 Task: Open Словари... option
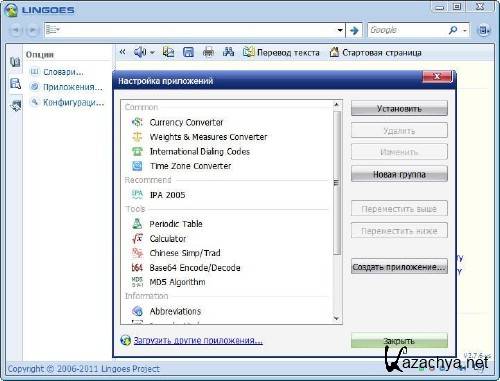(x=57, y=72)
